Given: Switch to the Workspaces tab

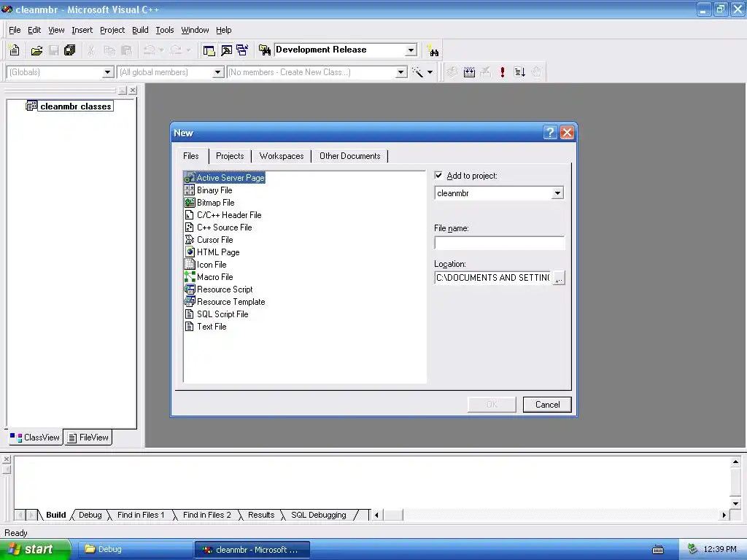Looking at the screenshot, I should click(282, 156).
